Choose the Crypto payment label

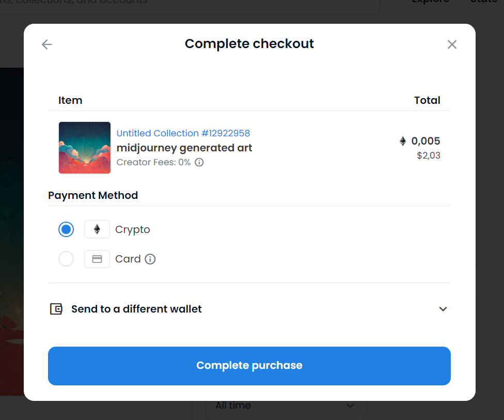click(132, 229)
